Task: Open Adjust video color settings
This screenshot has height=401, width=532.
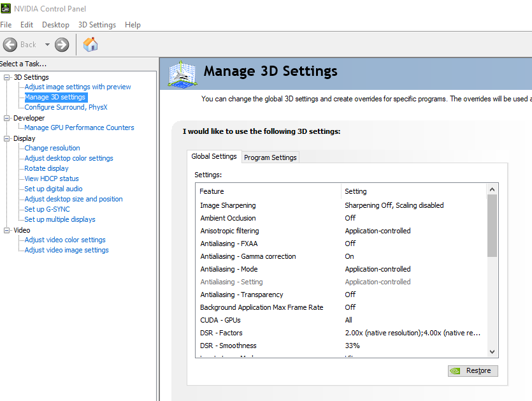Action: [x=65, y=240]
